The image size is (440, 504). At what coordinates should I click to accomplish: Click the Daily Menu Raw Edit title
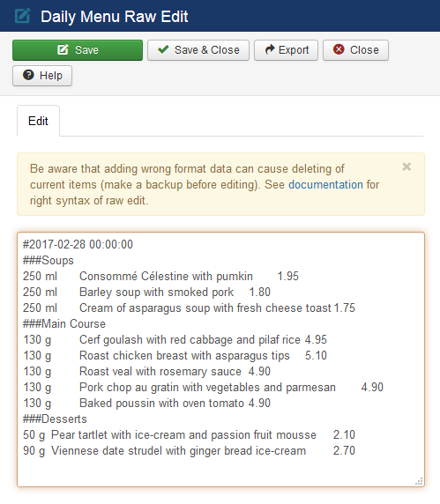pyautogui.click(x=114, y=17)
